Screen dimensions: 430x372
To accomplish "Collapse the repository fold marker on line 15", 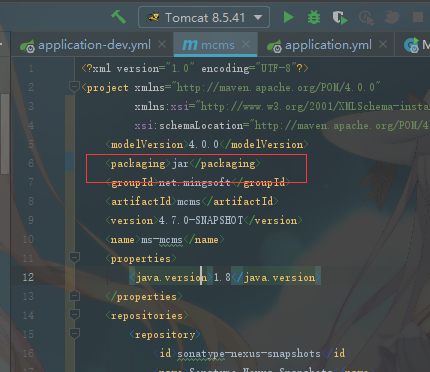I will pyautogui.click(x=74, y=333).
